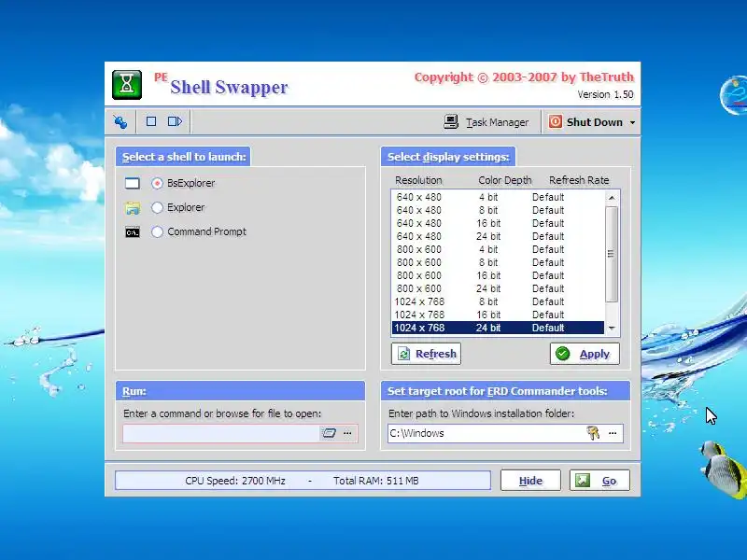Select highlighted 1024 x 768 24 bit row

coord(498,328)
